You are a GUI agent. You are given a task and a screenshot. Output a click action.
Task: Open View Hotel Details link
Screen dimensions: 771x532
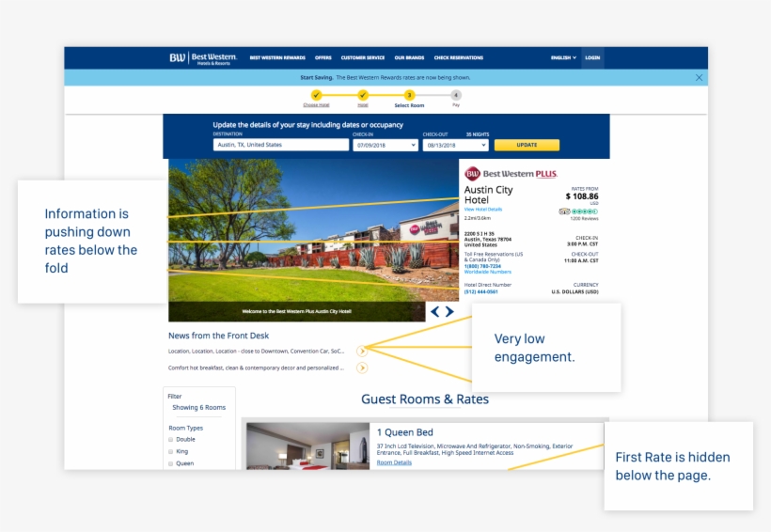[x=483, y=210]
